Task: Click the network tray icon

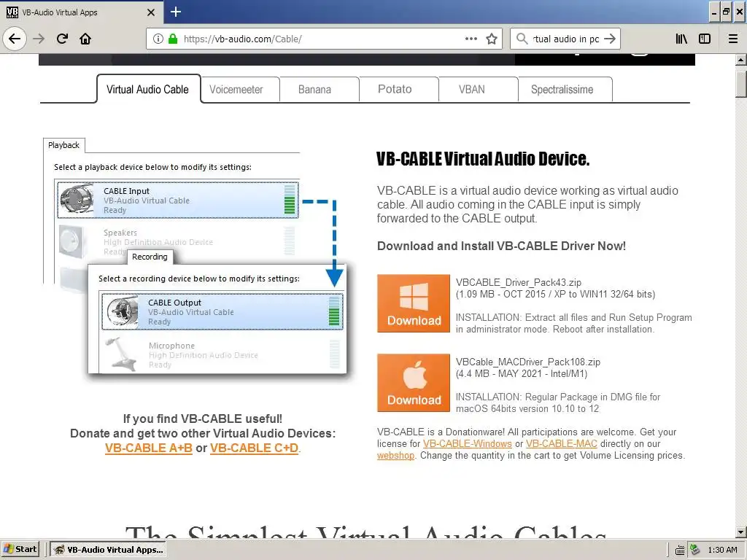Action: pos(695,550)
